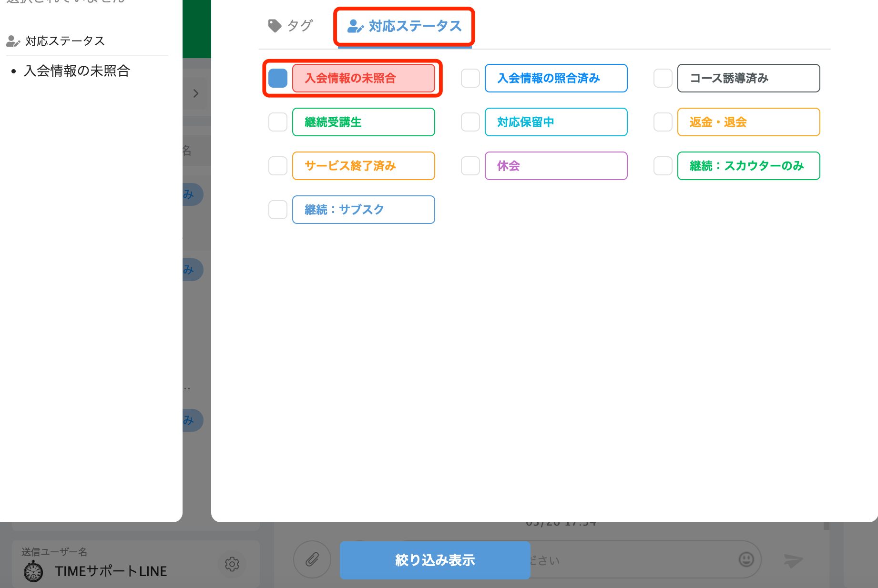878x588 pixels.
Task: Click the paperclip attachment icon
Action: 312,560
